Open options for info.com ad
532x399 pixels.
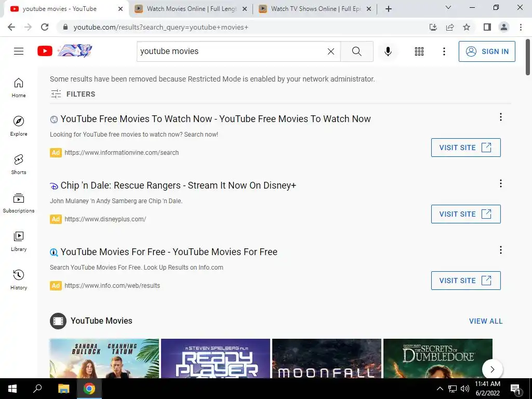(x=500, y=250)
